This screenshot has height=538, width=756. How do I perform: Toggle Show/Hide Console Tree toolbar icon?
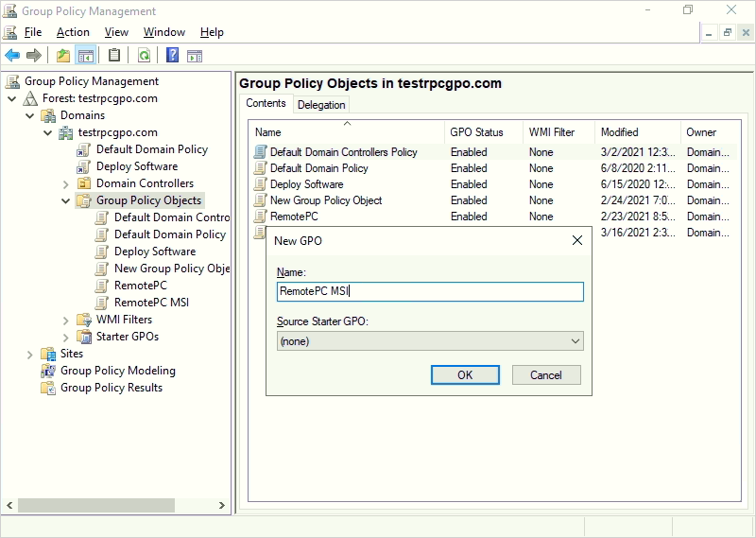pos(86,56)
